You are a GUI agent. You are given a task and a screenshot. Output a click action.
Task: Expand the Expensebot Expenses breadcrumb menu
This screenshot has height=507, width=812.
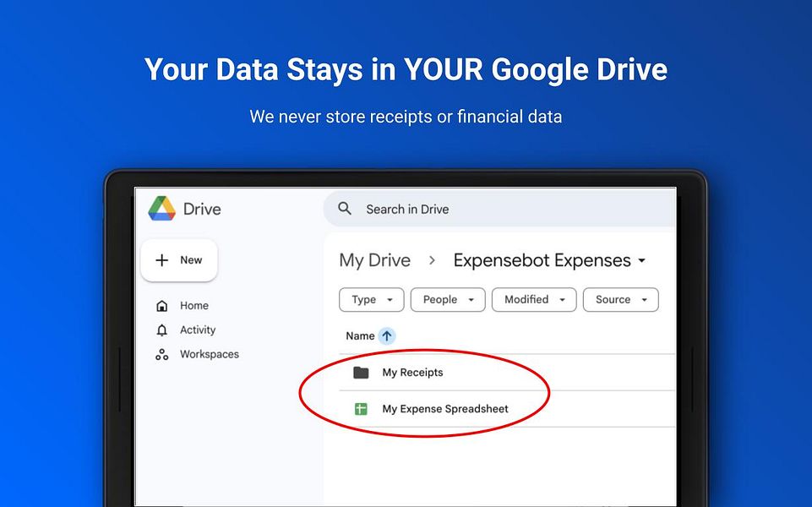(x=642, y=260)
